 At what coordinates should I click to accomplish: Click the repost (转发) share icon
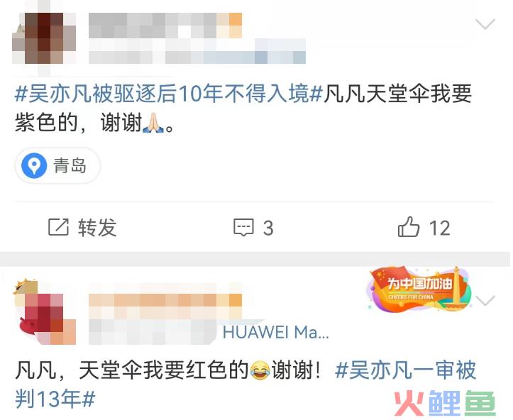59,227
